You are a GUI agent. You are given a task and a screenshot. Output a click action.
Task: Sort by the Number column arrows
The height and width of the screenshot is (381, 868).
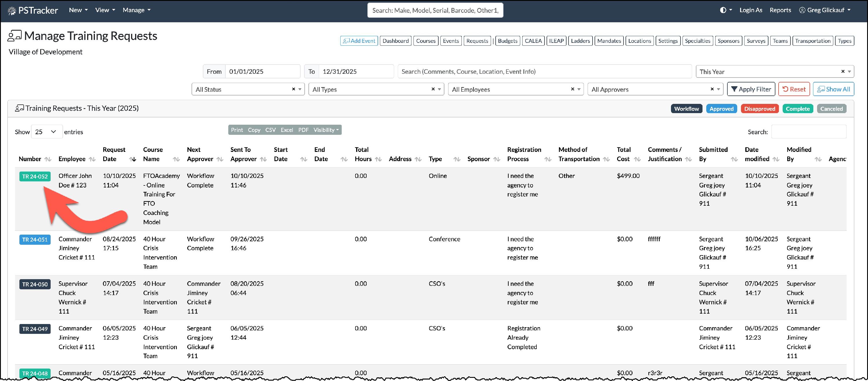point(48,159)
